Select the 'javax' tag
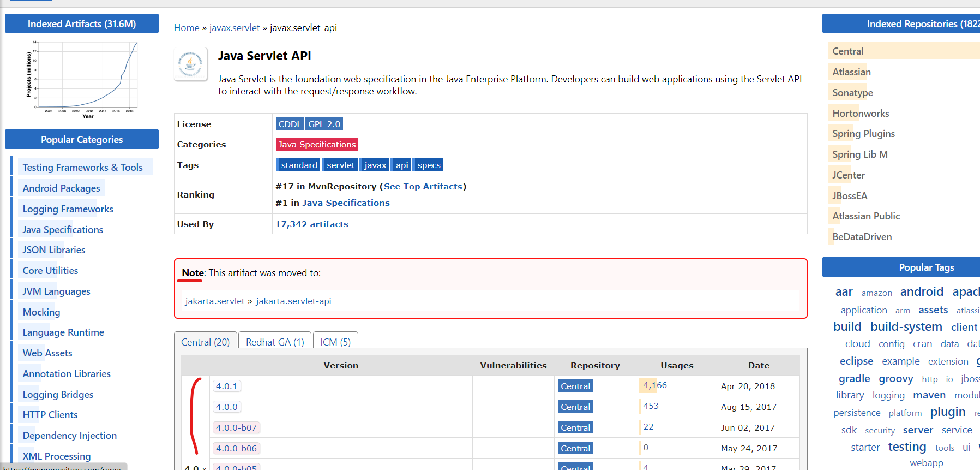 [x=375, y=165]
